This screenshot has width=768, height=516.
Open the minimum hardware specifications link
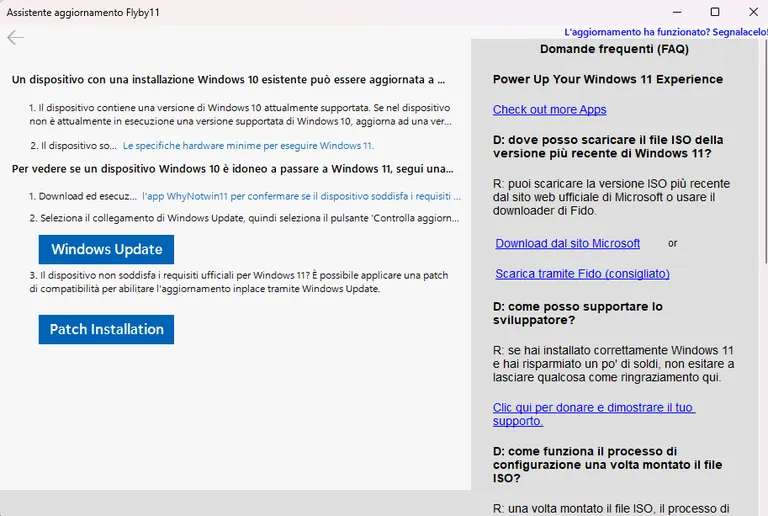coord(248,145)
